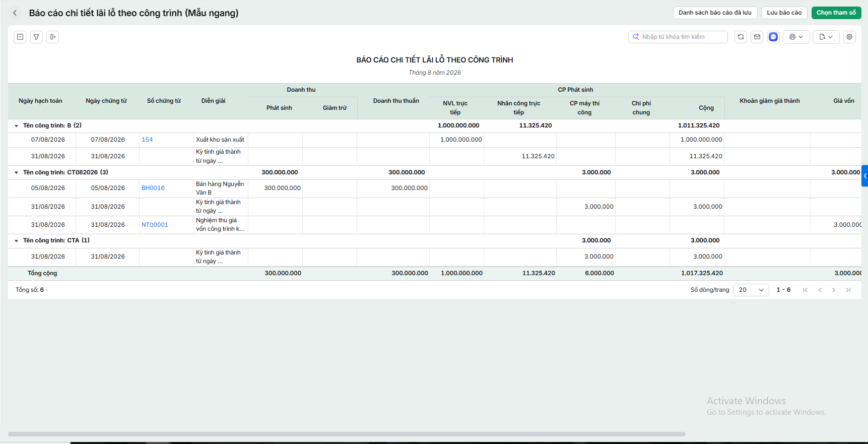The height and width of the screenshot is (444, 868).
Task: Open the blue chat message icon
Action: (x=773, y=37)
